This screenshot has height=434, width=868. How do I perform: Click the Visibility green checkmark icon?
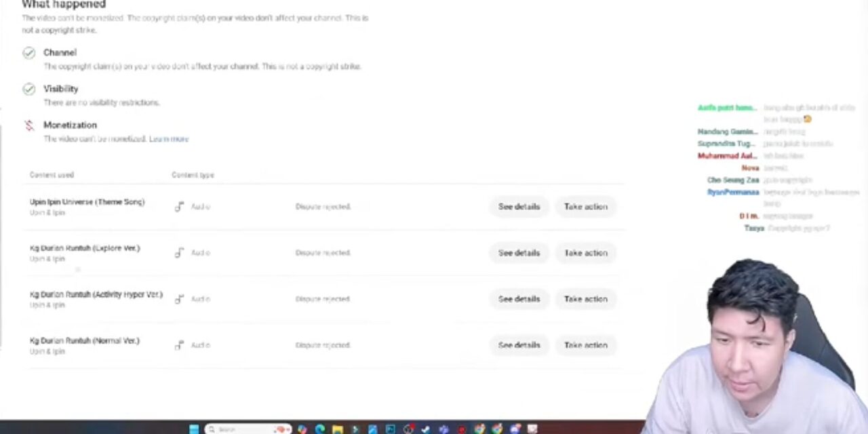28,90
